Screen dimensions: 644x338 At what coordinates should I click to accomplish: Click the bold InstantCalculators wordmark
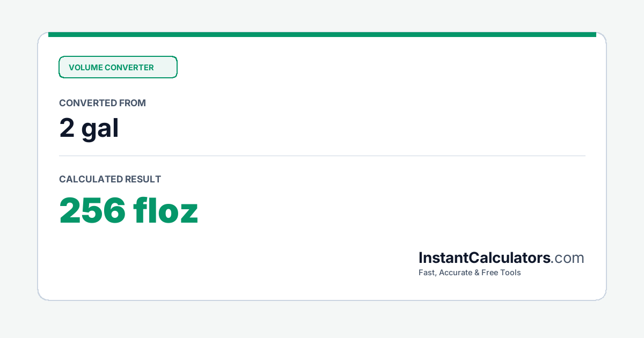(485, 258)
